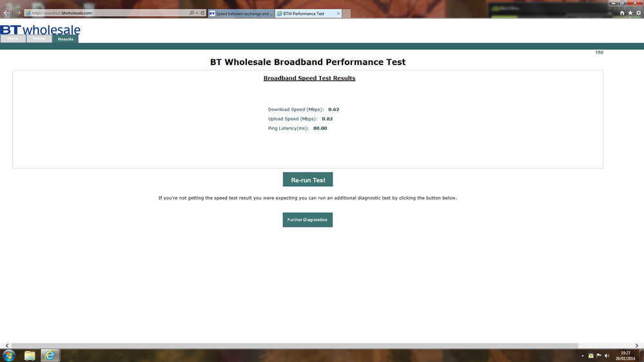
Task: Click the 'Download Speed (Mbps):' label
Action: click(296, 110)
